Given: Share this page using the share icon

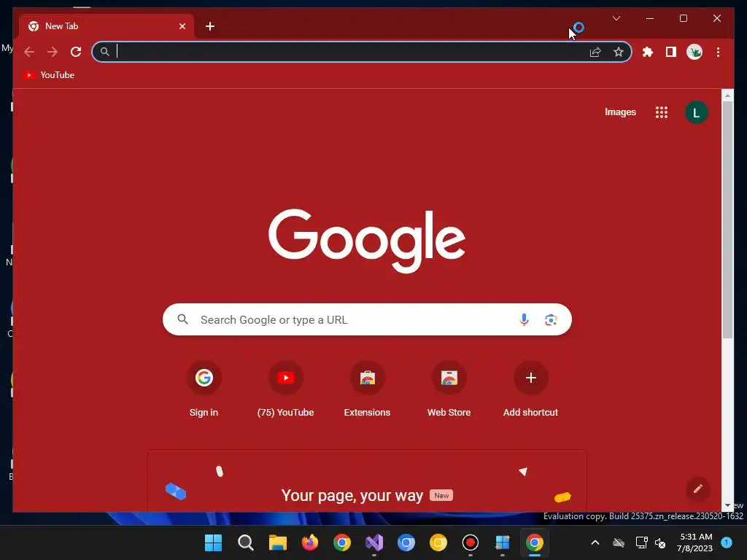Looking at the screenshot, I should pos(595,52).
